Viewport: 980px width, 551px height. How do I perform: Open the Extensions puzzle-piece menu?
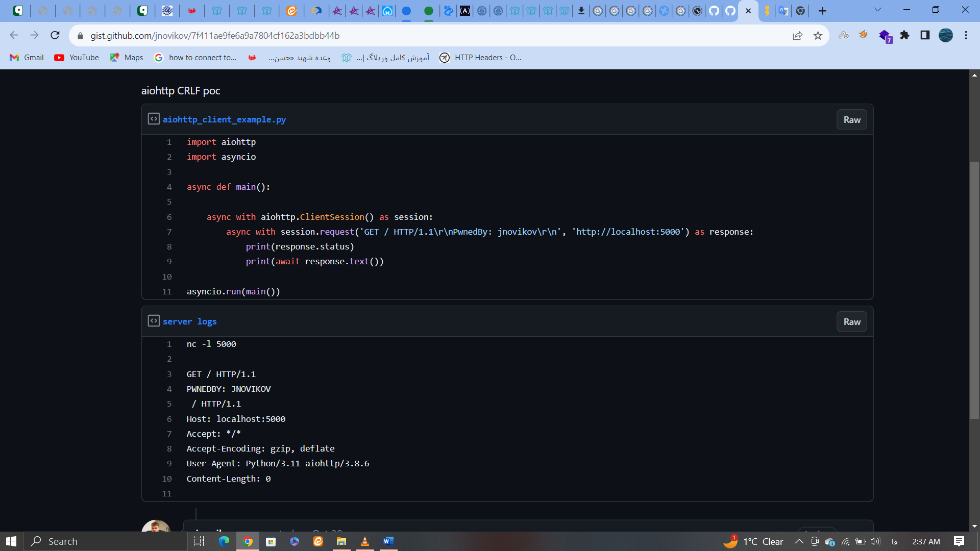904,35
